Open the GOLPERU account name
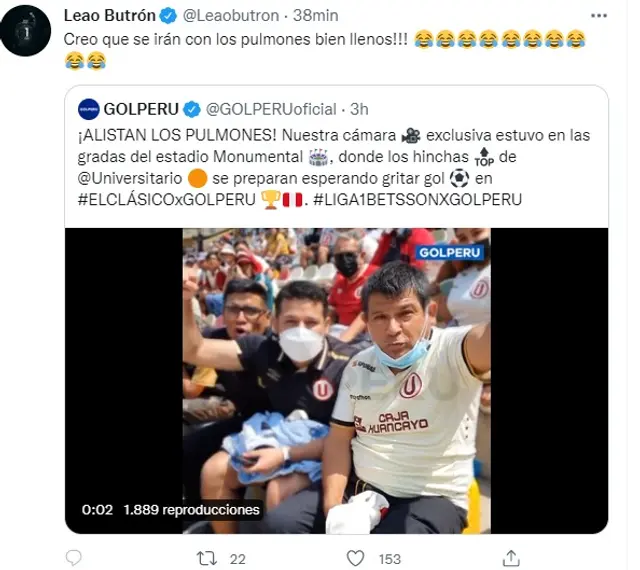 141,109
